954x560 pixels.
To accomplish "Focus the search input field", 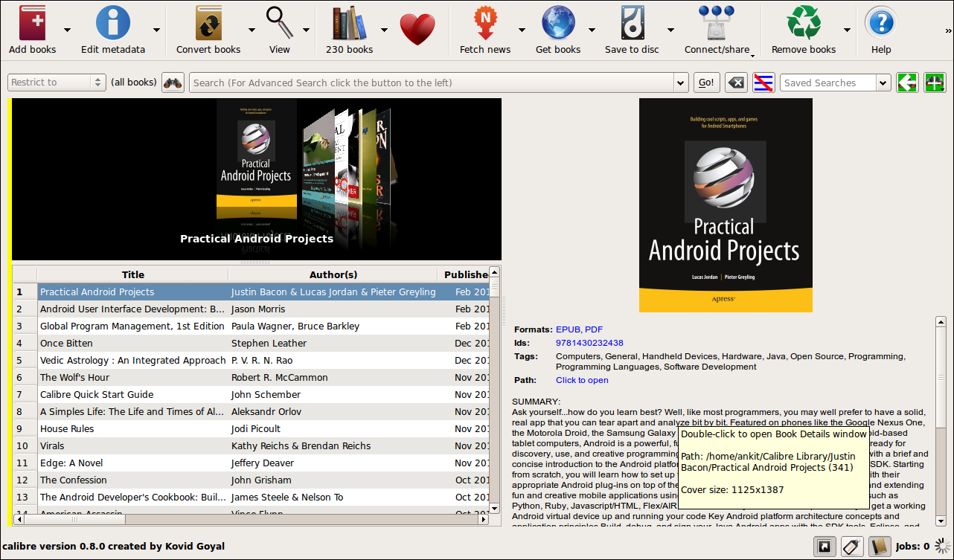I will pyautogui.click(x=432, y=83).
